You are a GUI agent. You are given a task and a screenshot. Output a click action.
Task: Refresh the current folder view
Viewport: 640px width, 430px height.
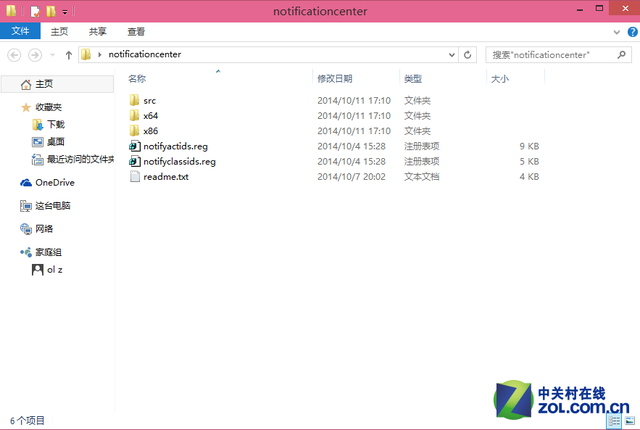[467, 55]
